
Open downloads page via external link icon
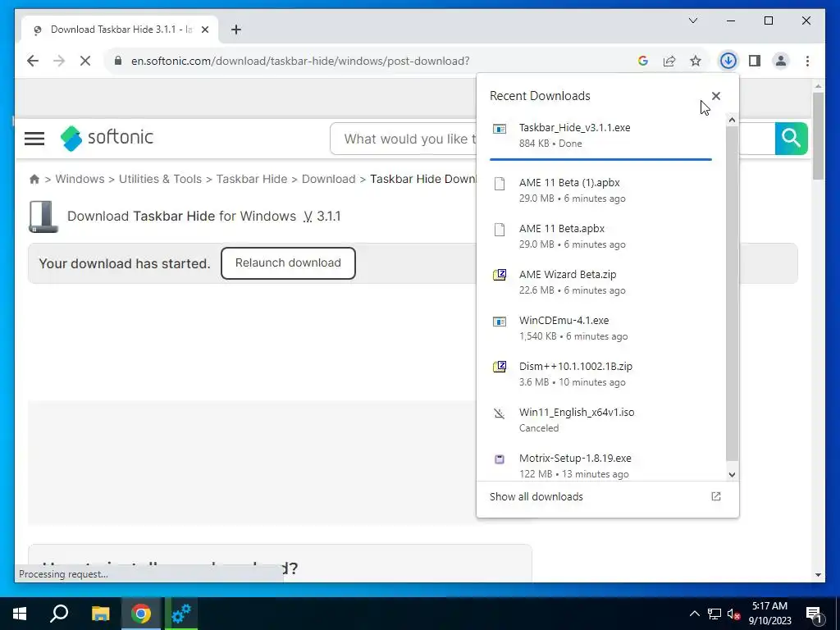(715, 496)
